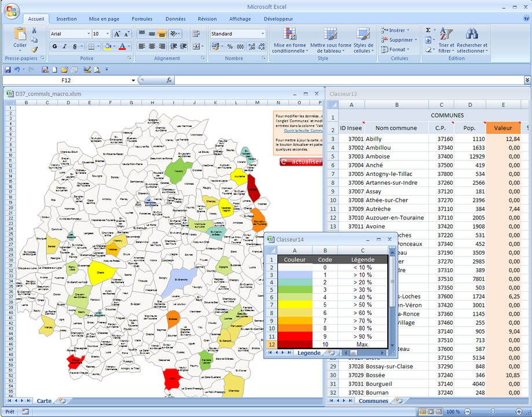
Task: Click decrease decimal places icon
Action: point(262,46)
